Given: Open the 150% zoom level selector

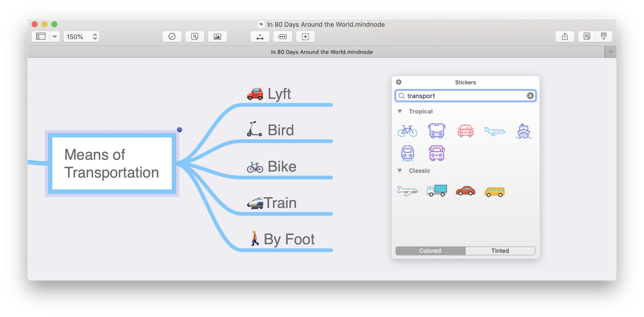Looking at the screenshot, I should click(x=82, y=37).
